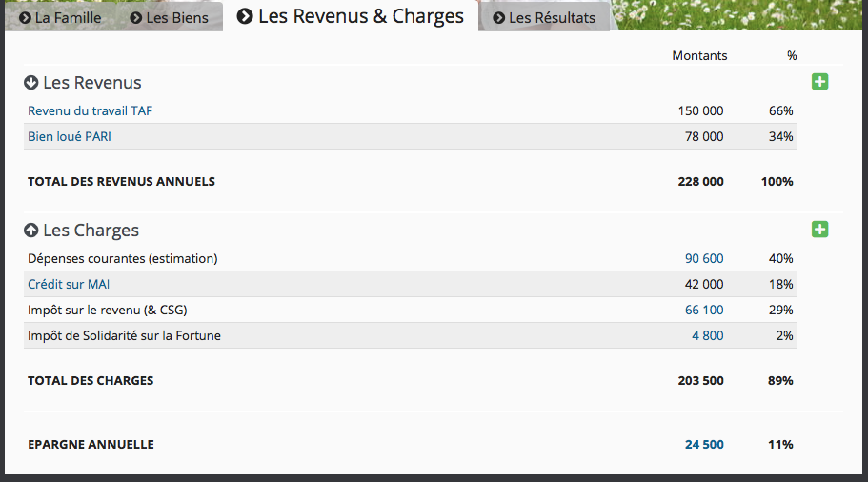
Task: Click the arrow icon on Les Revenus & Charges tab
Action: (x=245, y=16)
